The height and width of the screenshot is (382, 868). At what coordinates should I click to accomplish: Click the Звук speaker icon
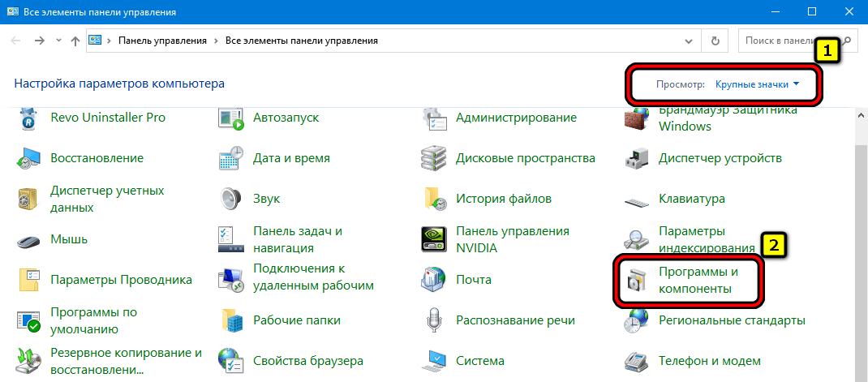[x=231, y=199]
